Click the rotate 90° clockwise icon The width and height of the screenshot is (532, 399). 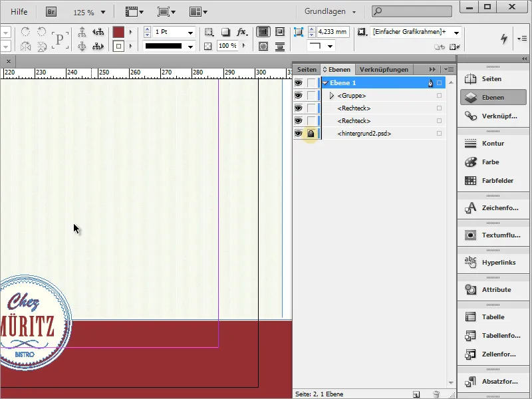coord(25,32)
